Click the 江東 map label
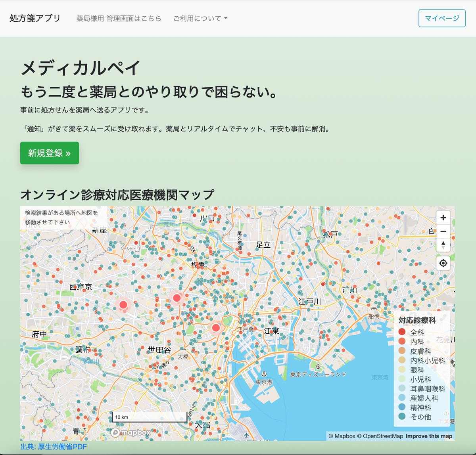 coord(272,331)
